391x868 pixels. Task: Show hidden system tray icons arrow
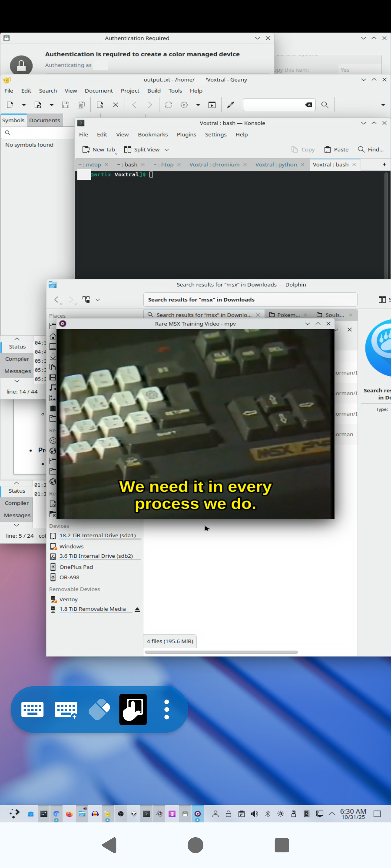pyautogui.click(x=332, y=814)
